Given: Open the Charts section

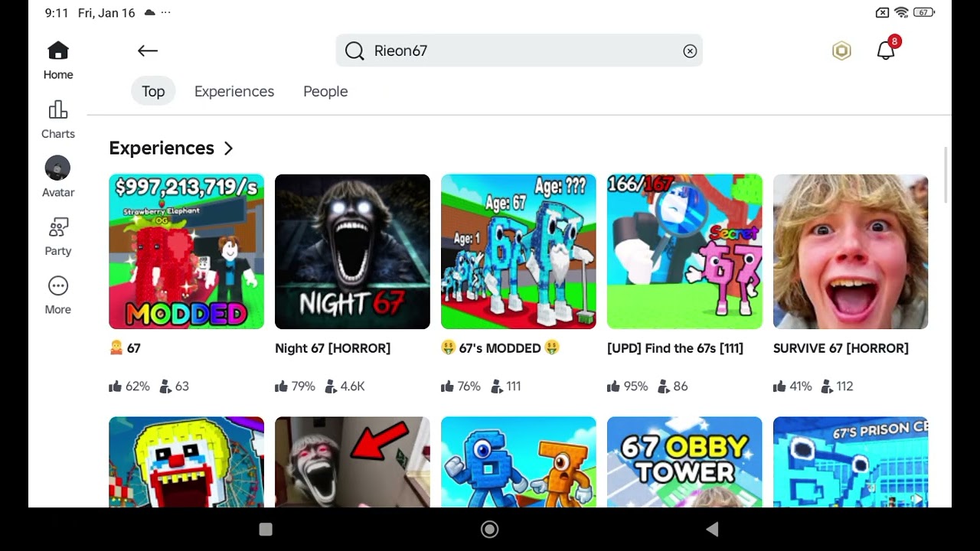Looking at the screenshot, I should click(x=58, y=119).
